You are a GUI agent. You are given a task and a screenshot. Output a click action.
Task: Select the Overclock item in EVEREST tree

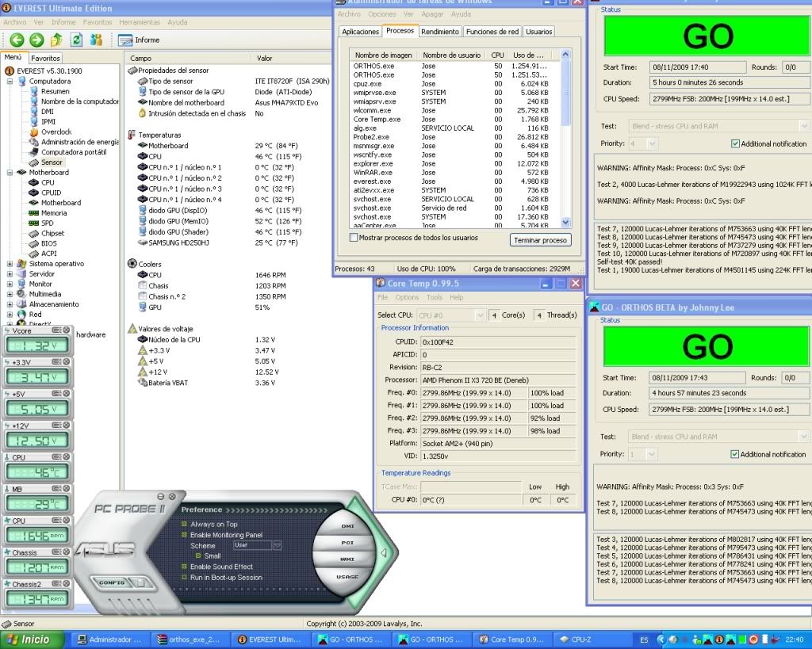(56, 132)
